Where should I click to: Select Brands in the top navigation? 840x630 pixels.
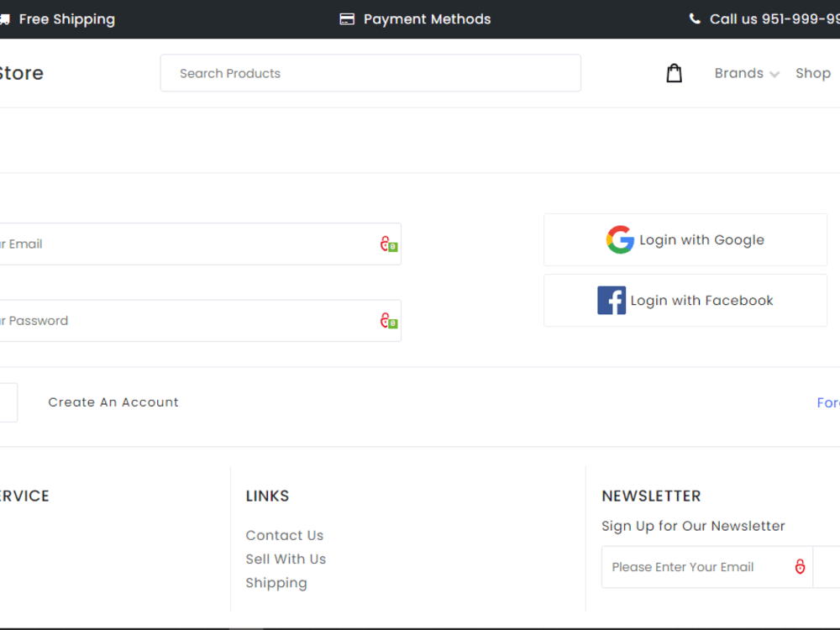pyautogui.click(x=738, y=73)
